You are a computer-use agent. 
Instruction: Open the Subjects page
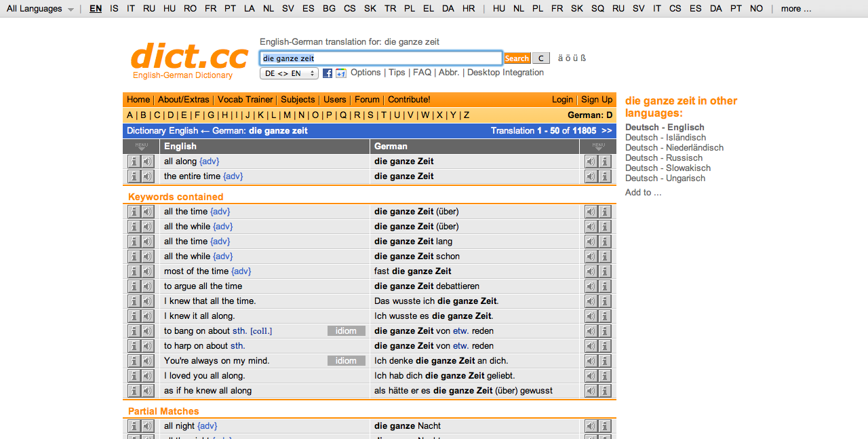[298, 100]
